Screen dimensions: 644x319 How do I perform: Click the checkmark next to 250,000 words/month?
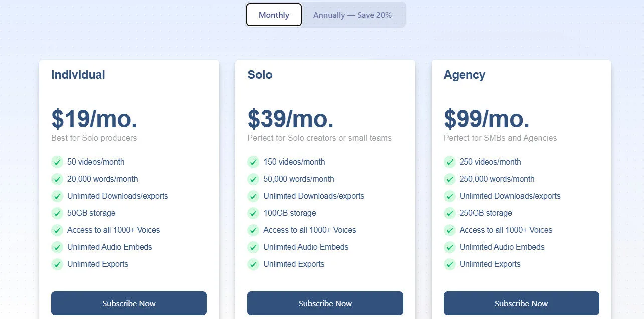coord(449,179)
